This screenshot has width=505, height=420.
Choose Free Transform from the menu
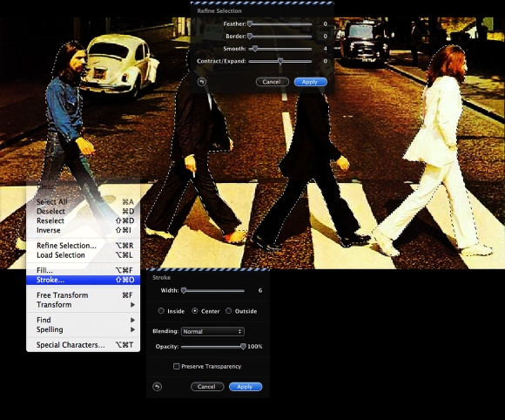click(x=83, y=295)
